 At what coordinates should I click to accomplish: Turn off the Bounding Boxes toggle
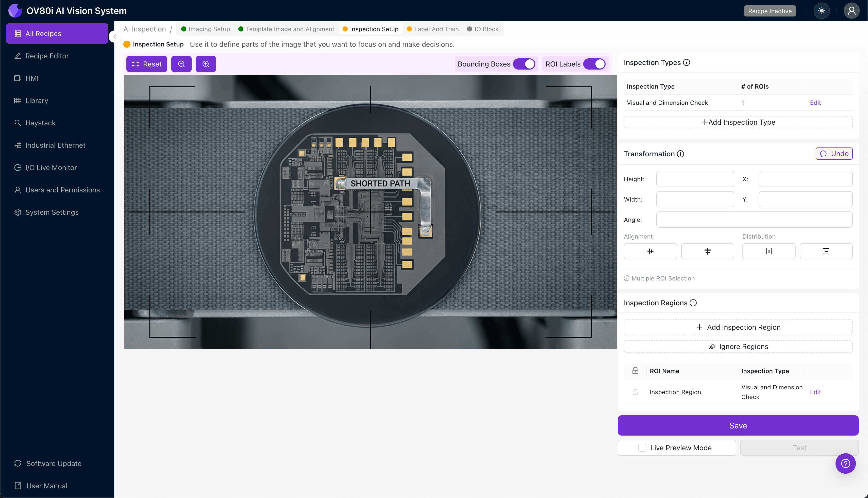pos(524,64)
